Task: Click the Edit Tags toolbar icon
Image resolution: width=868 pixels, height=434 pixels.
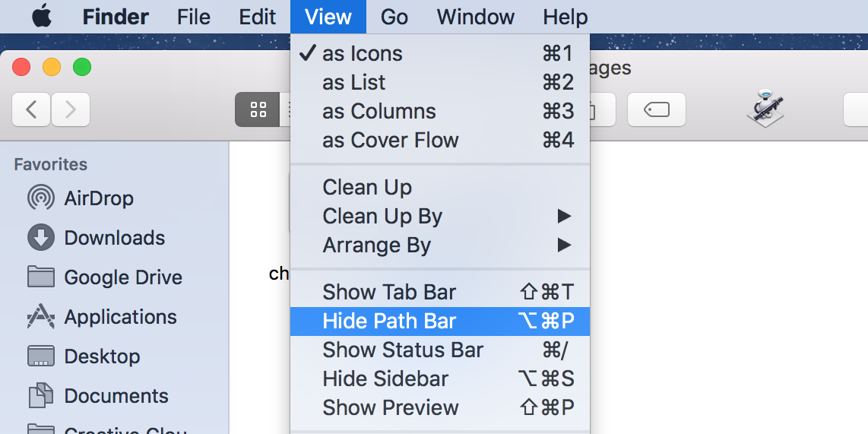Action: click(656, 110)
